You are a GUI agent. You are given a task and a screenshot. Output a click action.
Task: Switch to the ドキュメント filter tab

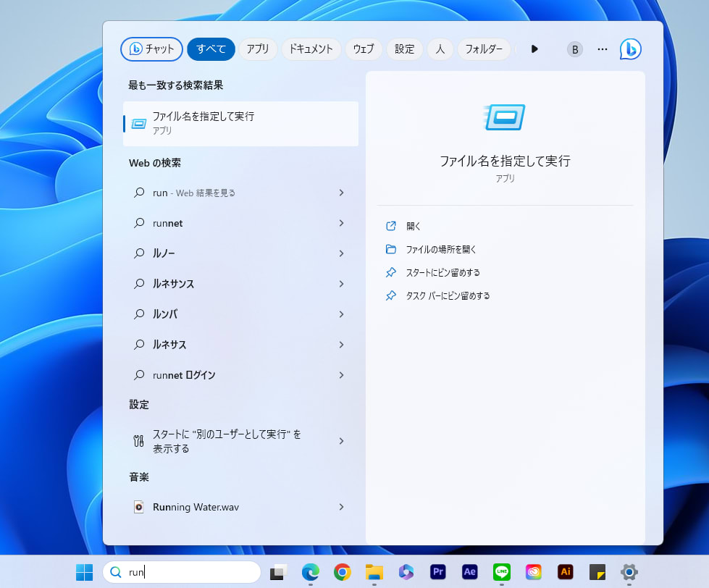click(311, 49)
